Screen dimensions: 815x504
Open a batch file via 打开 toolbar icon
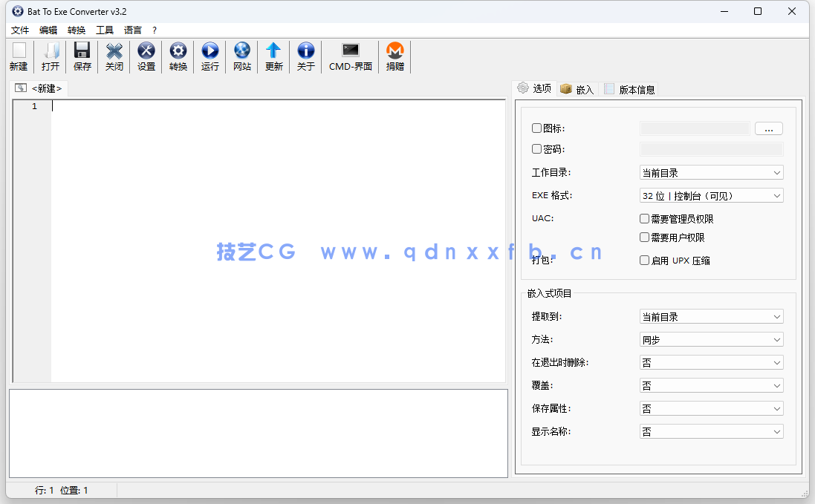(x=50, y=56)
